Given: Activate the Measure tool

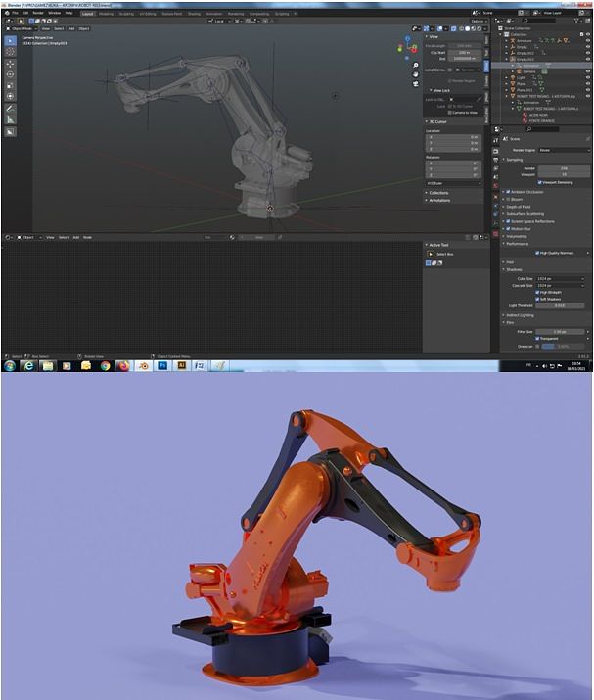Looking at the screenshot, I should [x=11, y=119].
